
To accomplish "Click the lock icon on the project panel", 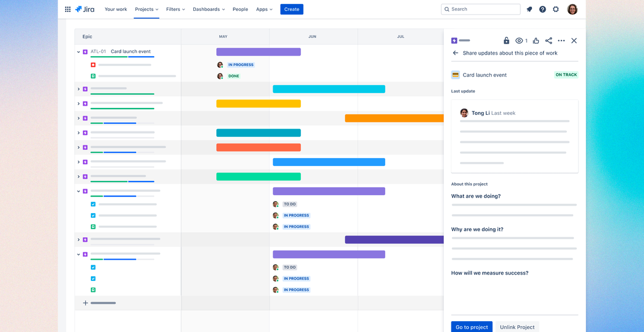I will 506,40.
